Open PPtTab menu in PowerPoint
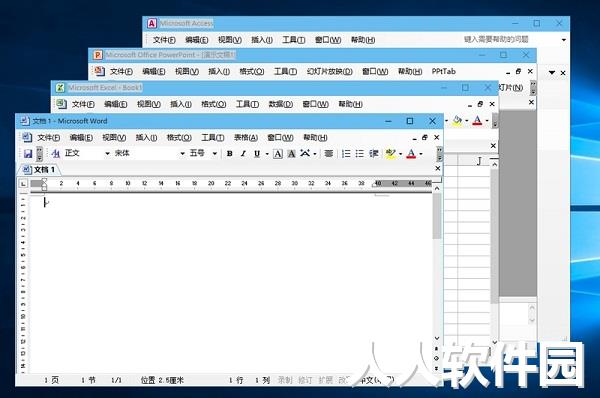Screen dimensions: 600x398 pos(443,71)
